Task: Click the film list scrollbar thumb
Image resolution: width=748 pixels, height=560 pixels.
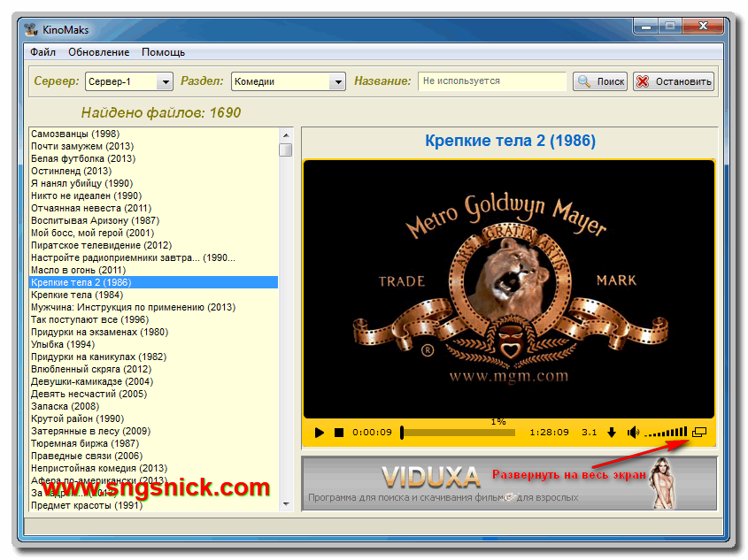Action: tap(286, 150)
